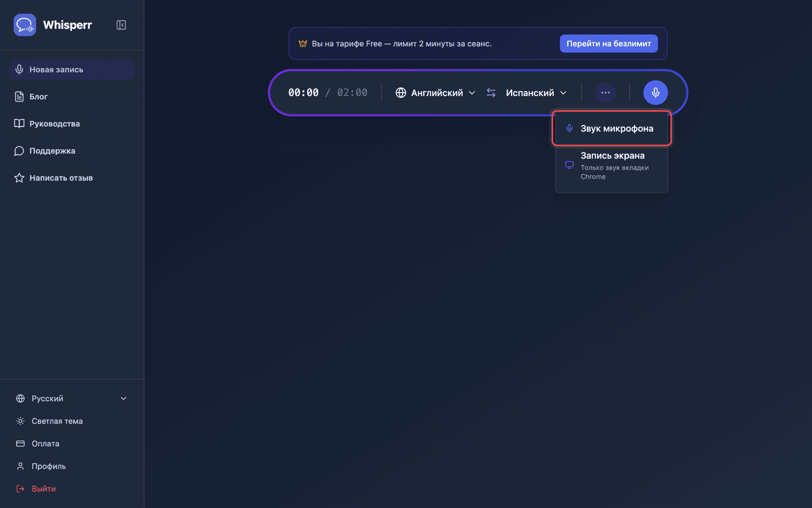Image resolution: width=812 pixels, height=508 pixels.
Task: Collapse the sidebar with the panel icon
Action: (x=121, y=25)
